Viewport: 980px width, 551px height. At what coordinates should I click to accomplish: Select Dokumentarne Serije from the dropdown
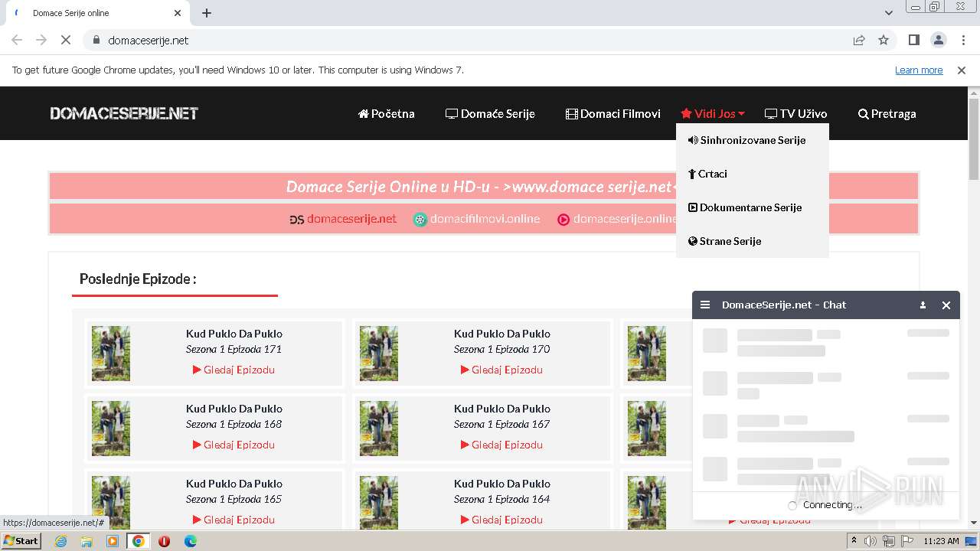click(x=745, y=207)
